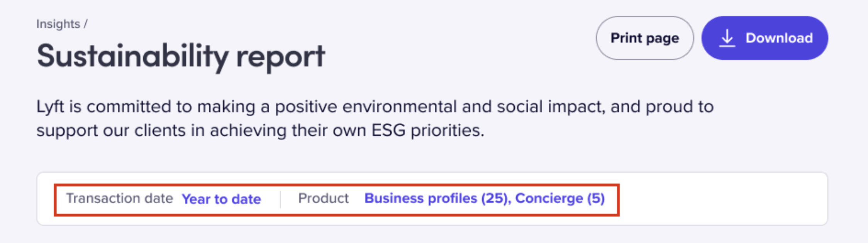Click the Transaction date label
Image resolution: width=868 pixels, height=243 pixels.
(x=119, y=198)
